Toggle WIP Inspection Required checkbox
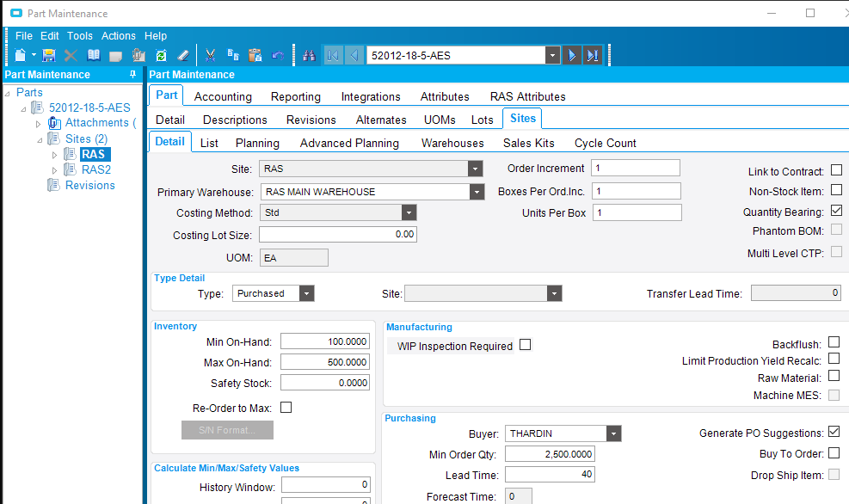The height and width of the screenshot is (504, 849). 525,345
